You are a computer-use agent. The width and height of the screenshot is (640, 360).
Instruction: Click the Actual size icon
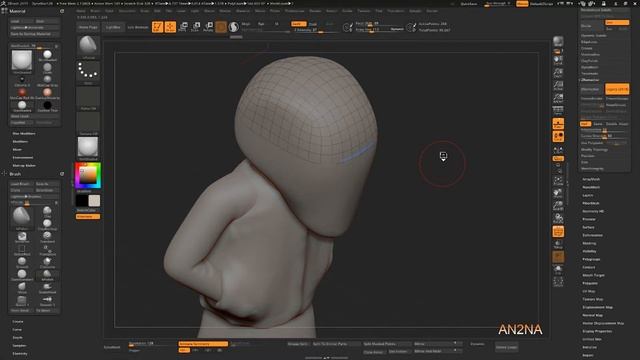[x=558, y=85]
